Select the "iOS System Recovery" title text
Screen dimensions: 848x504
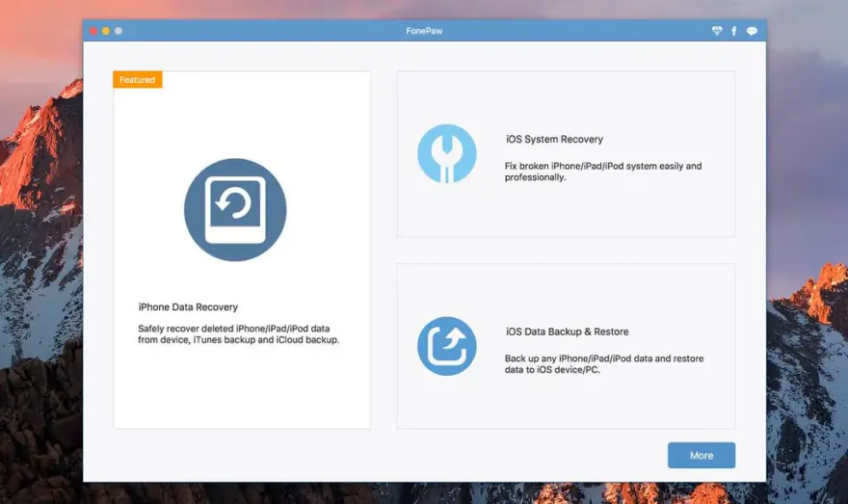click(554, 139)
